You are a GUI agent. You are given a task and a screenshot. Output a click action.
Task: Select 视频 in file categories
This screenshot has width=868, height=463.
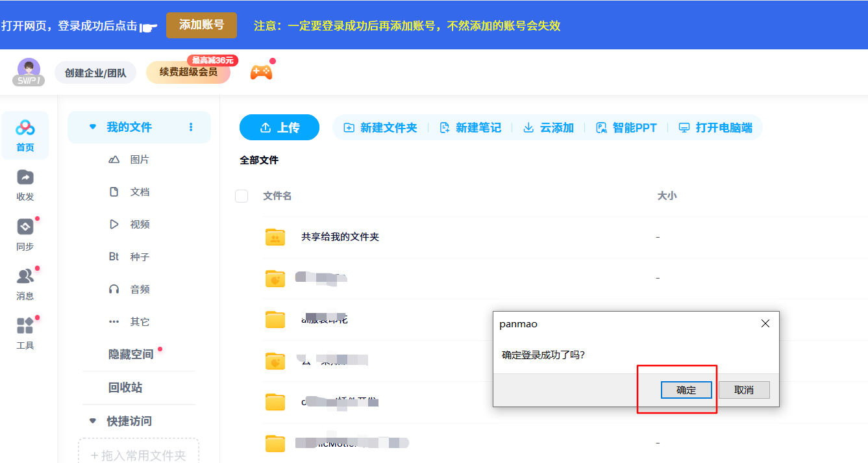[139, 225]
